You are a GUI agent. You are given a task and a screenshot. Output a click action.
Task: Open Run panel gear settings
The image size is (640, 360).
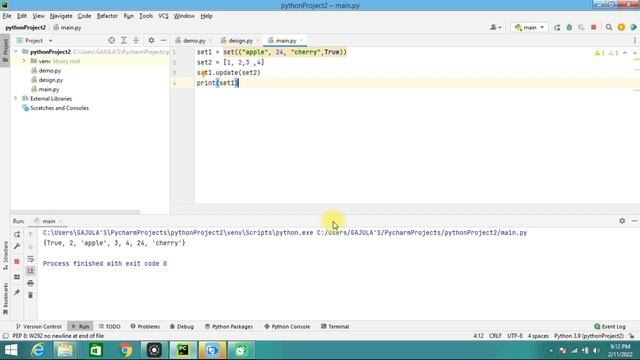(622, 221)
